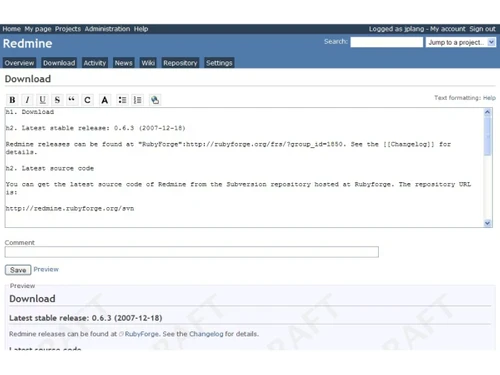
Task: Open the Administration menu link
Action: (x=107, y=29)
